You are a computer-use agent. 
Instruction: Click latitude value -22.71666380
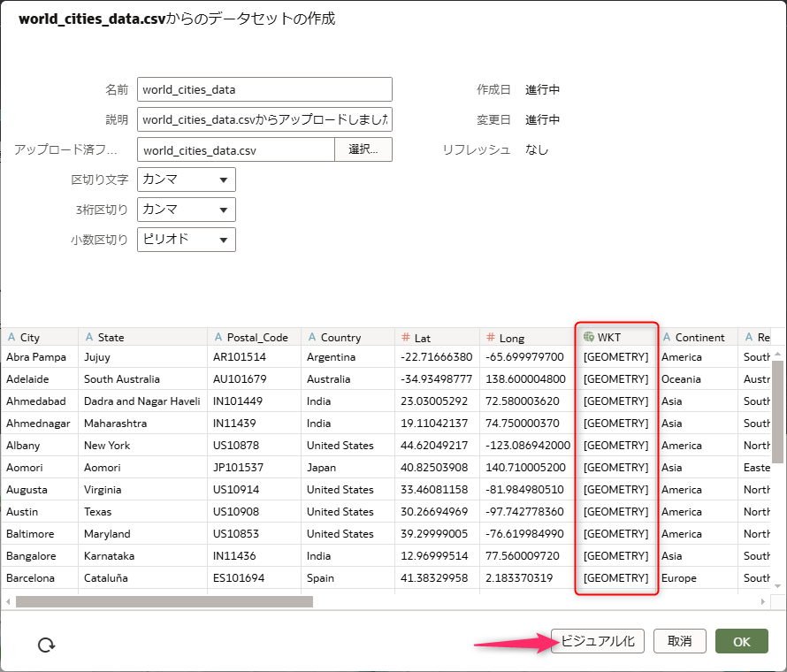coord(436,357)
